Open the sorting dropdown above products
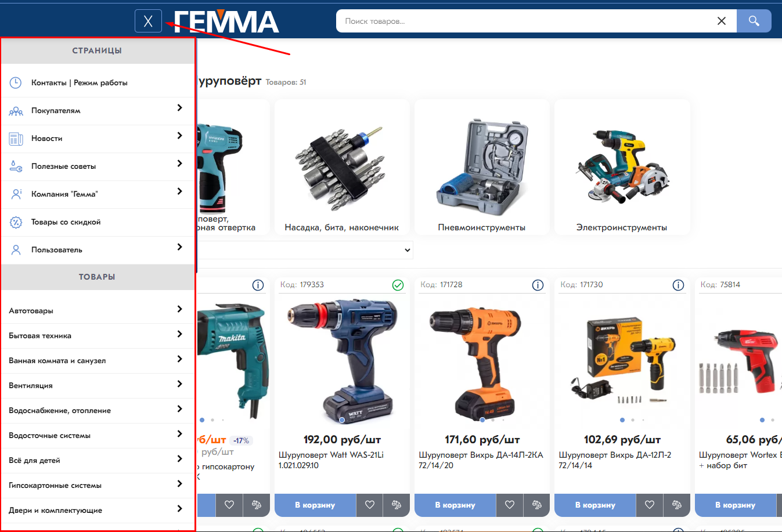This screenshot has width=782, height=532. pos(407,250)
